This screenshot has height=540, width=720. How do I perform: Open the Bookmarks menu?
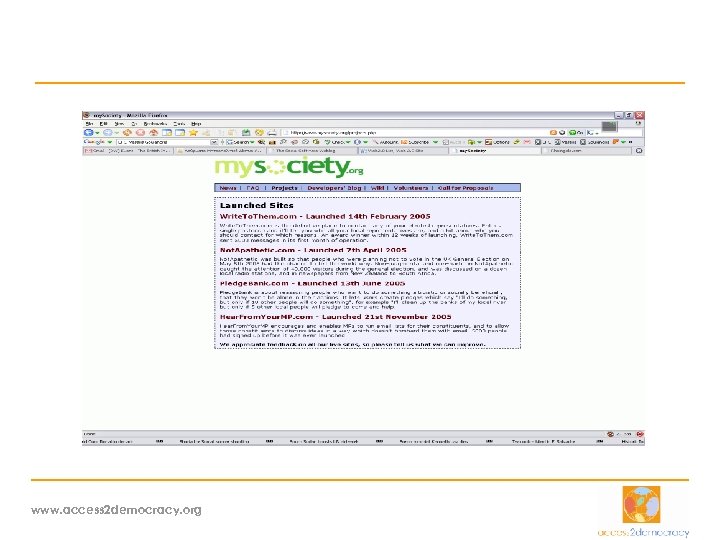[x=155, y=124]
